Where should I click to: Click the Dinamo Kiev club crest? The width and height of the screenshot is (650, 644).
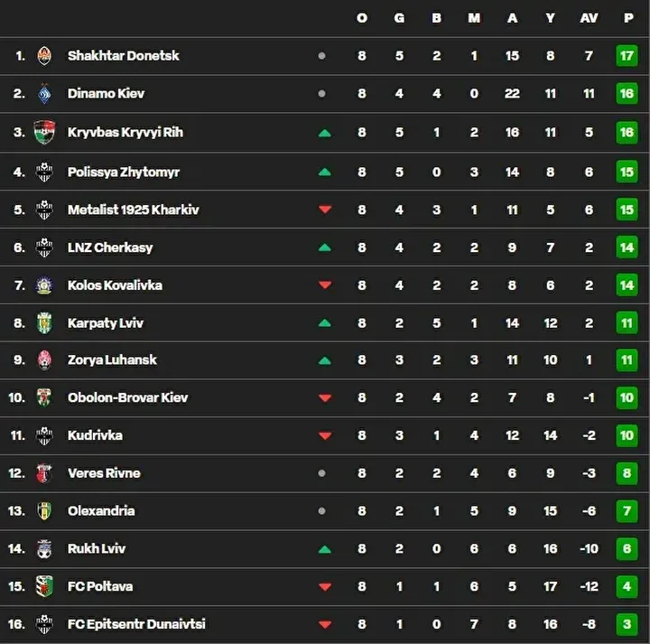(44, 94)
